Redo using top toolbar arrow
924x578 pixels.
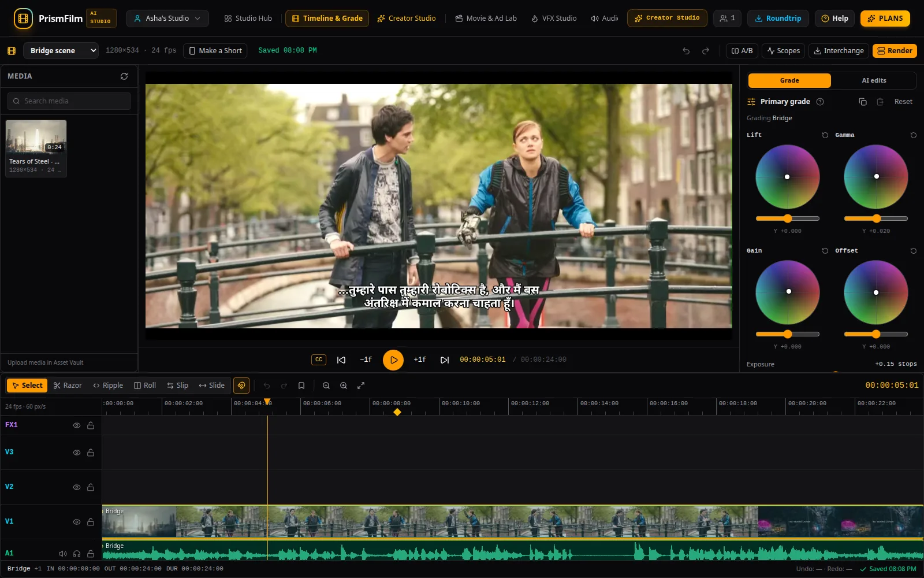(706, 51)
